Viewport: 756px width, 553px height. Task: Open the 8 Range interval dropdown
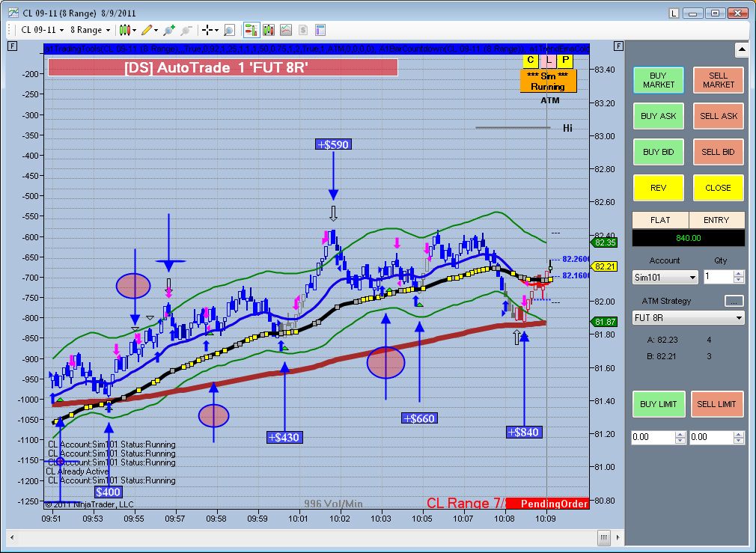tap(90, 30)
